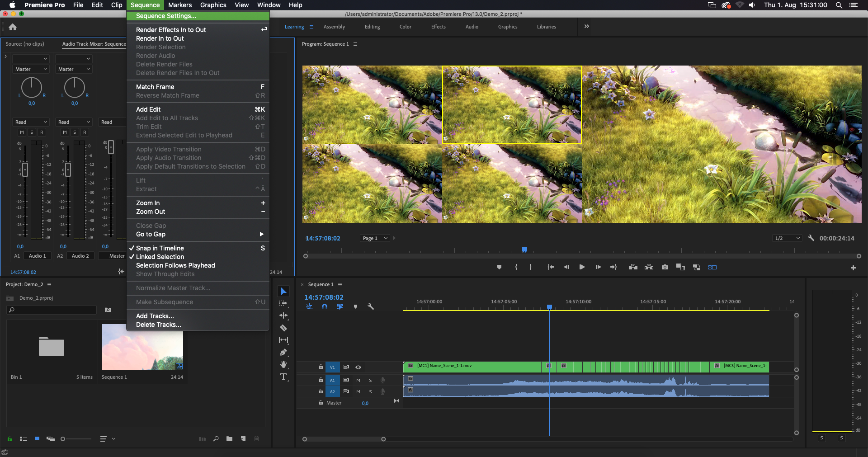The width and height of the screenshot is (868, 457).
Task: Click the Extract button in monitor
Action: click(x=649, y=267)
